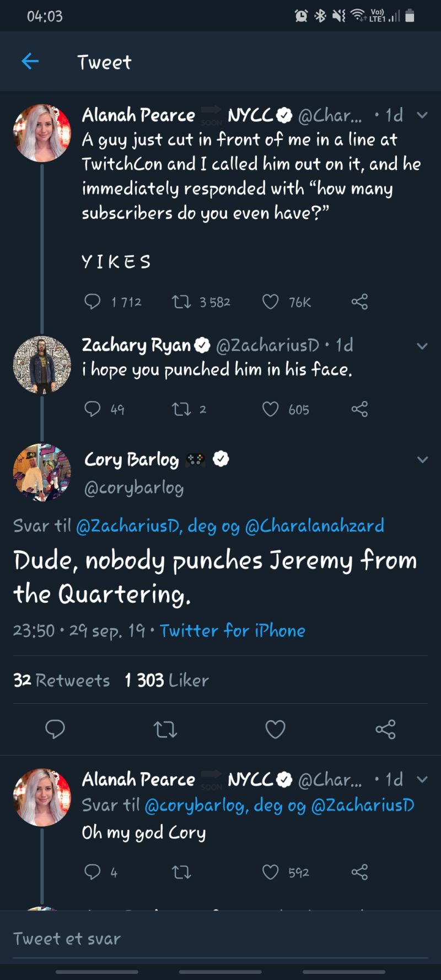Like Zachary Ryan's reply with 605 likes

pos(270,409)
